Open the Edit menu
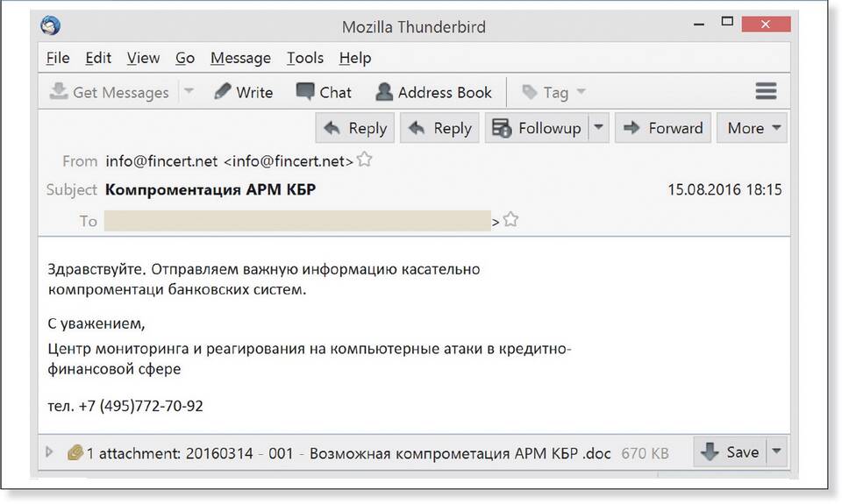Screen dimensions: 842x504 coord(98,58)
